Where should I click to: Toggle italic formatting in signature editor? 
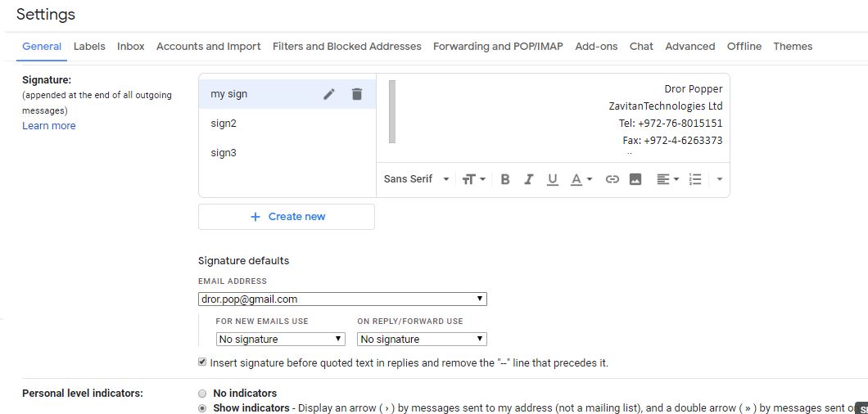(x=529, y=179)
